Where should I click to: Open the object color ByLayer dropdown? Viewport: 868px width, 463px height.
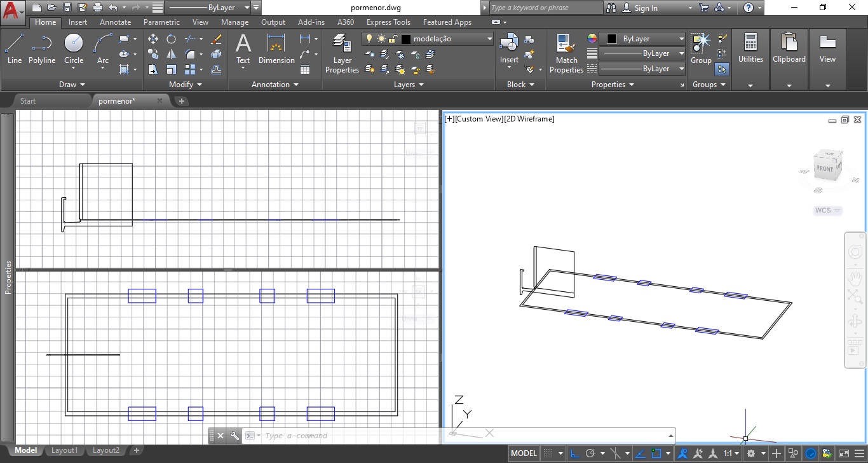click(643, 39)
